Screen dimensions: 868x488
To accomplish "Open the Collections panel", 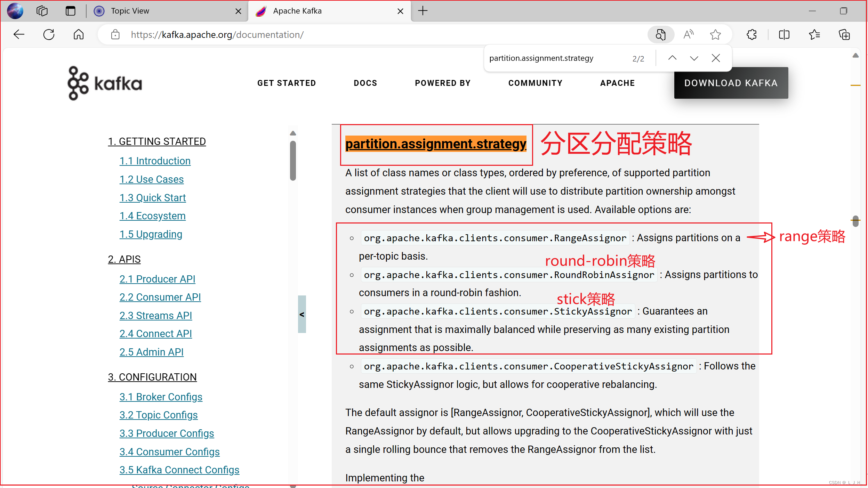I will pyautogui.click(x=844, y=34).
